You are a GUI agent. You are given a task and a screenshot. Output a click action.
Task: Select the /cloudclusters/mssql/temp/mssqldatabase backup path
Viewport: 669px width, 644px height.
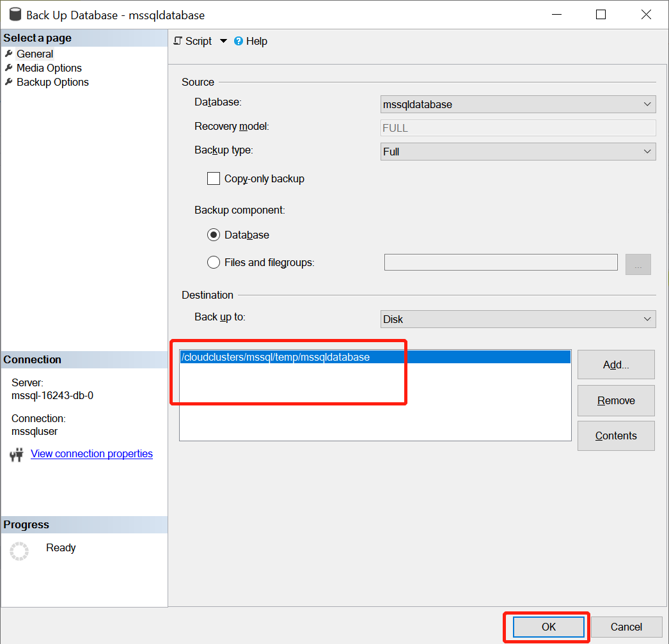coord(276,357)
